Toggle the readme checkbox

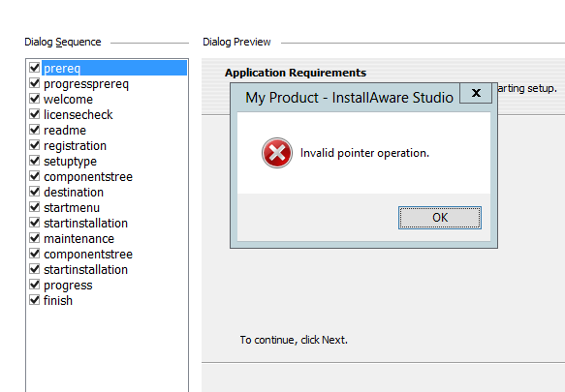tap(35, 130)
